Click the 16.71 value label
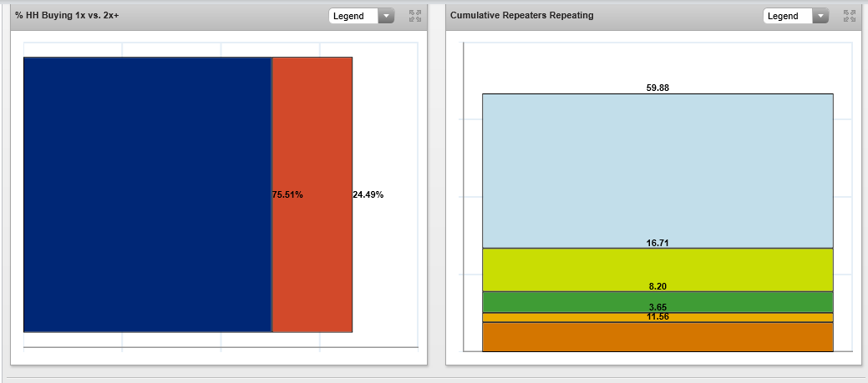 [657, 243]
